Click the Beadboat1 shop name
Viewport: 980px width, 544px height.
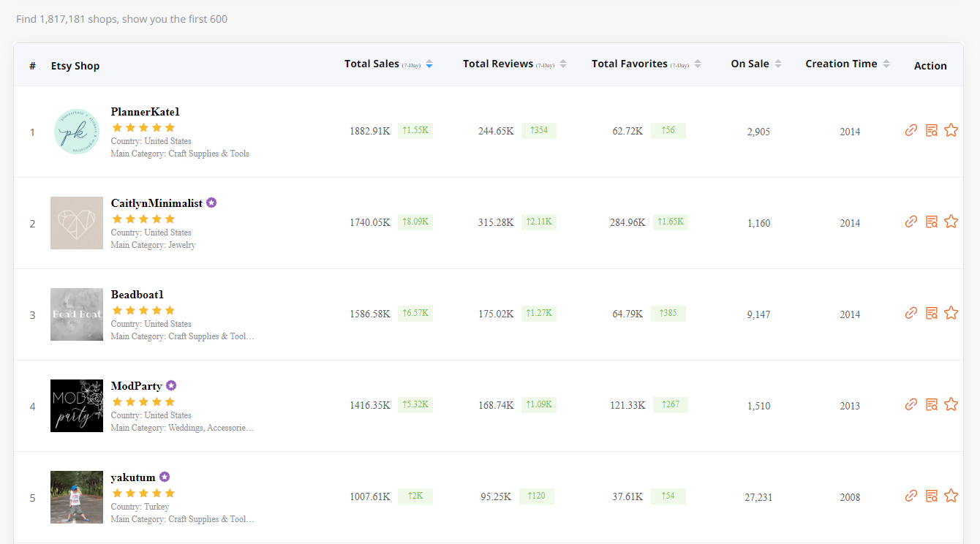click(137, 294)
